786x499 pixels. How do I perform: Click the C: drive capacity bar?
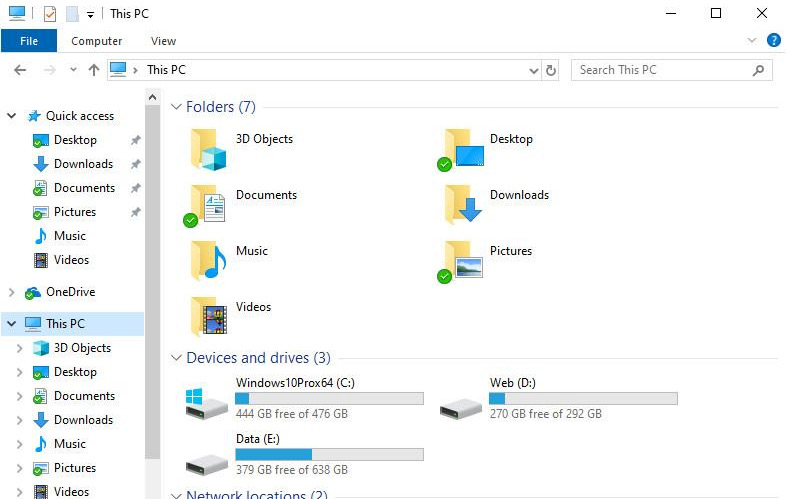[329, 399]
